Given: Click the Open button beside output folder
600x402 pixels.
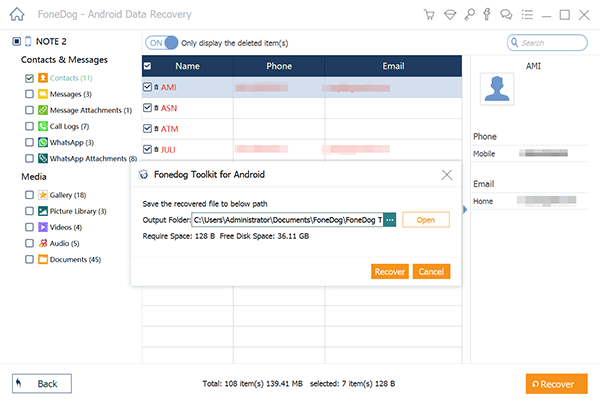Looking at the screenshot, I should coord(426,220).
